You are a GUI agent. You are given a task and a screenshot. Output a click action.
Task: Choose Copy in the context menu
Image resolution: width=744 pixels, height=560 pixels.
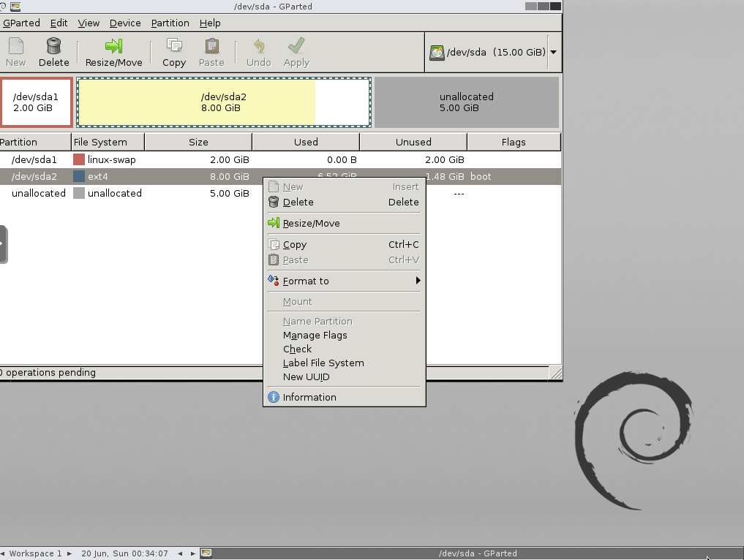point(344,245)
